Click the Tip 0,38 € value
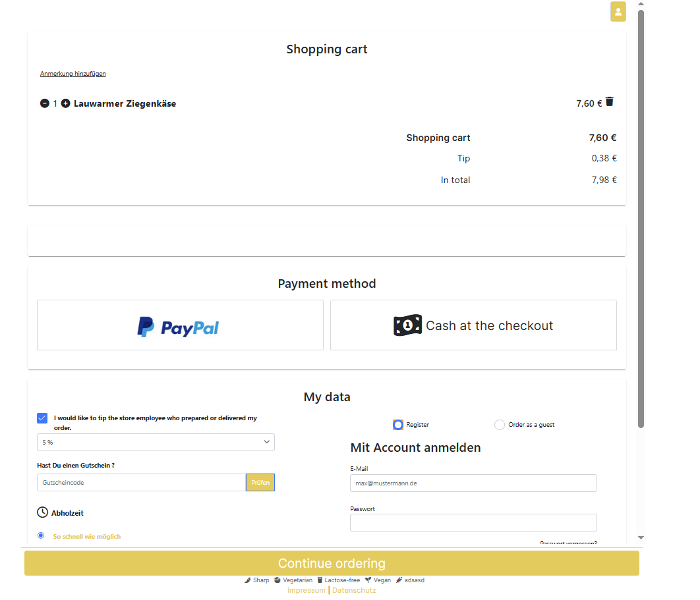 604,158
